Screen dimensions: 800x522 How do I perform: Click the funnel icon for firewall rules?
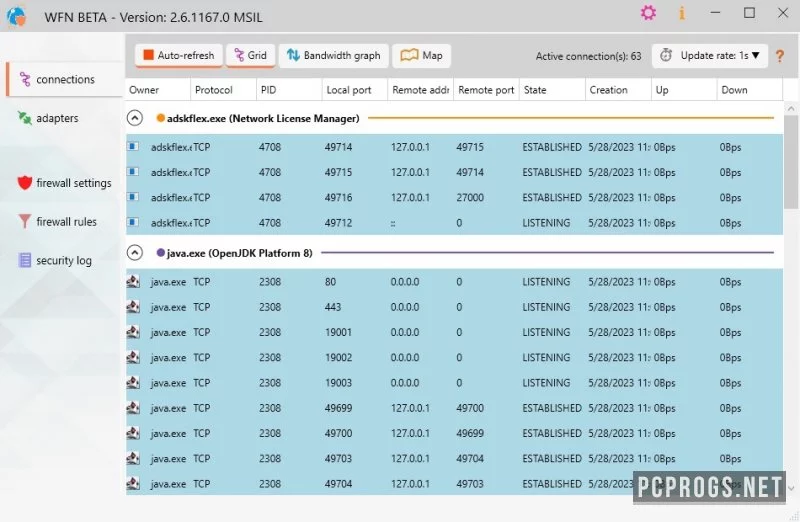click(24, 221)
